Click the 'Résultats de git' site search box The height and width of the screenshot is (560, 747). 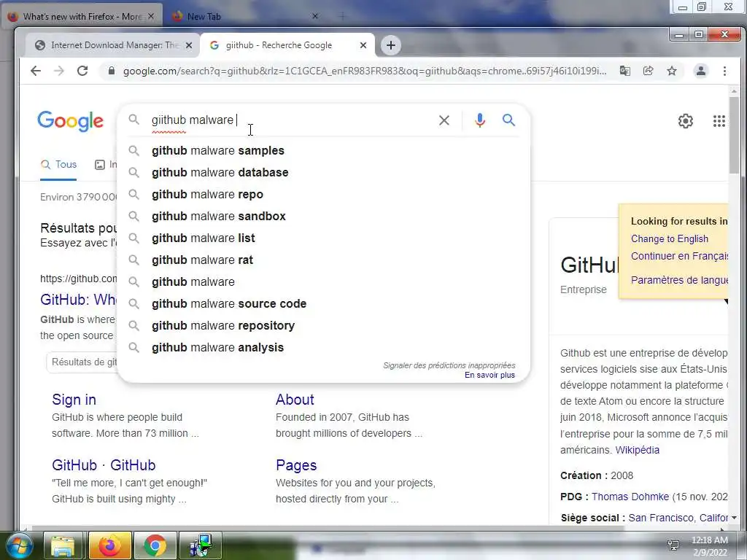point(82,362)
